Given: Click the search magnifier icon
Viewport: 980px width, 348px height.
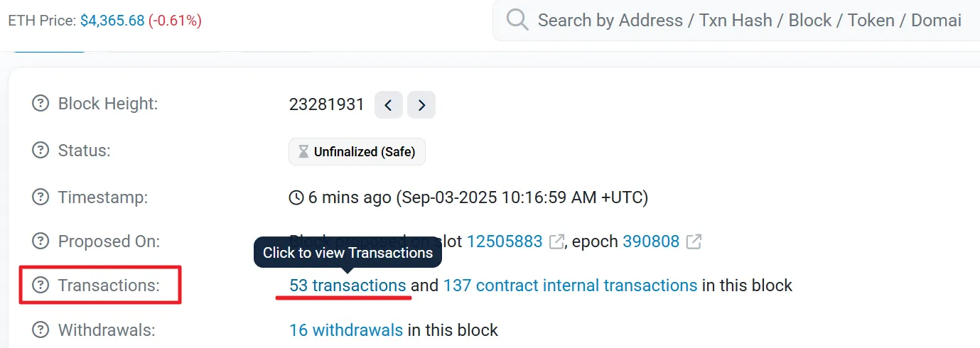Looking at the screenshot, I should tap(517, 20).
